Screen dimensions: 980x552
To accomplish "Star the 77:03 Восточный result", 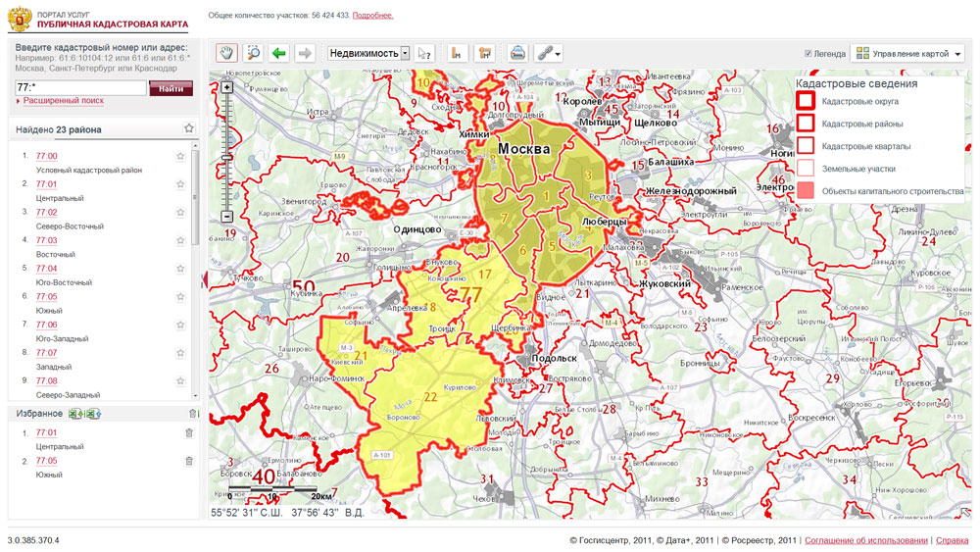I will tap(180, 240).
